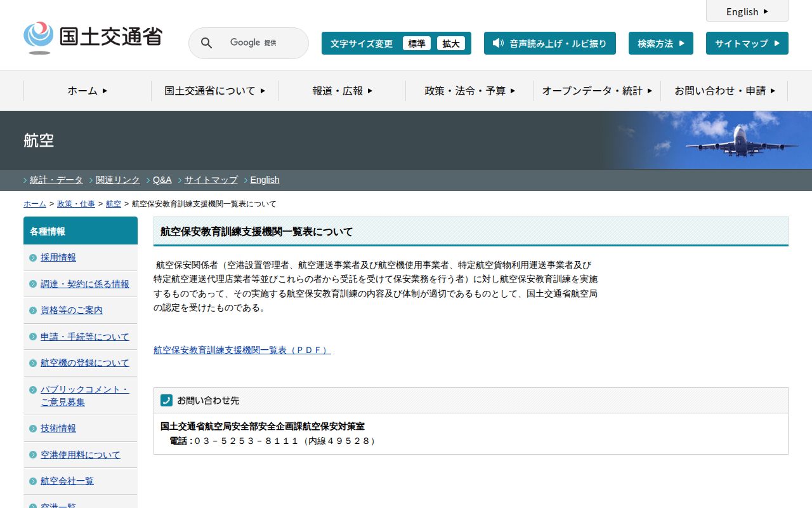Open the ホーム navigation item
Viewport: 812px width, 508px height.
[88, 91]
